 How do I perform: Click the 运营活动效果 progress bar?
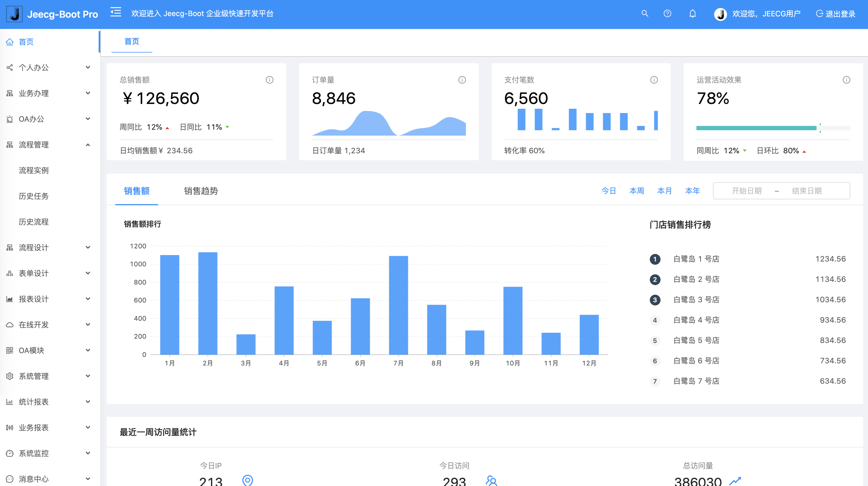click(773, 128)
